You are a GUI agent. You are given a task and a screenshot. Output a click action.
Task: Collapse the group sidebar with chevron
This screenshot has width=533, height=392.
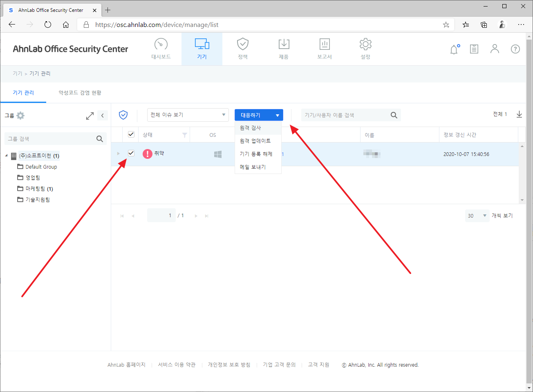102,116
